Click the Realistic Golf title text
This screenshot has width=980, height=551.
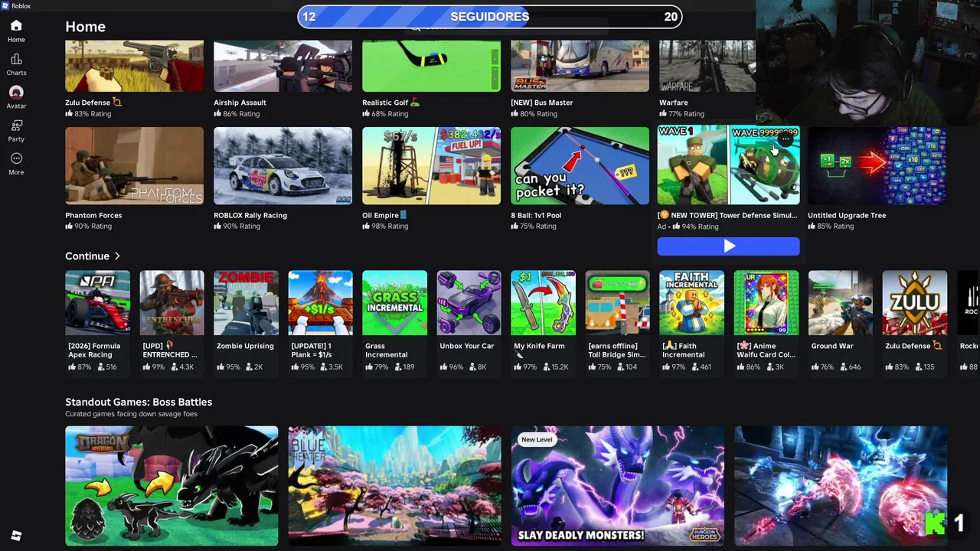[x=385, y=103]
